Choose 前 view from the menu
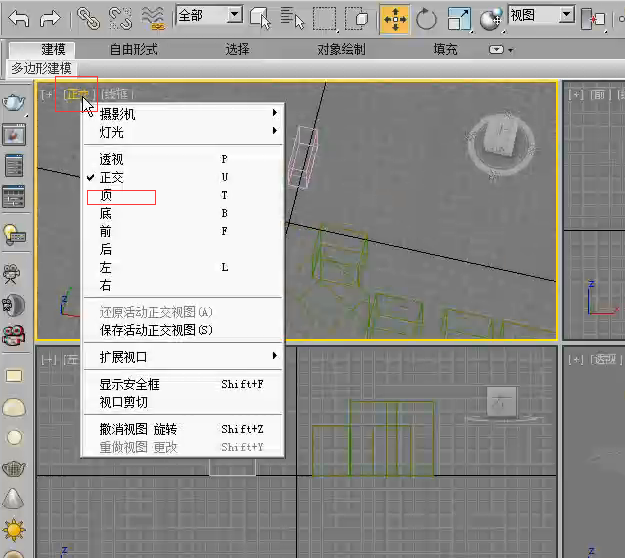The height and width of the screenshot is (558, 625). click(x=183, y=231)
